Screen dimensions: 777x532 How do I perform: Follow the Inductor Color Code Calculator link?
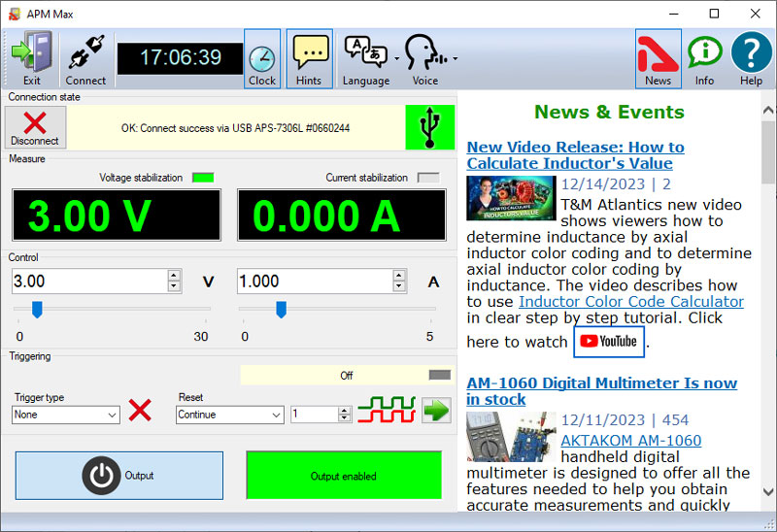(x=631, y=302)
